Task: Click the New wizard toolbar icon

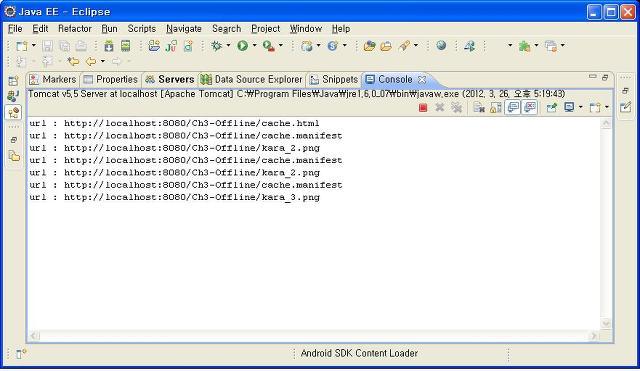Action: 21,46
